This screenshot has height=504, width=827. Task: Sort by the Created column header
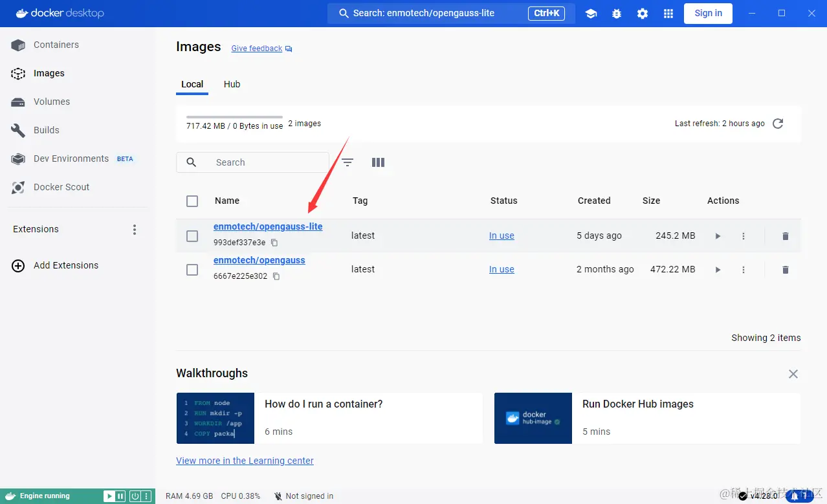click(x=594, y=201)
